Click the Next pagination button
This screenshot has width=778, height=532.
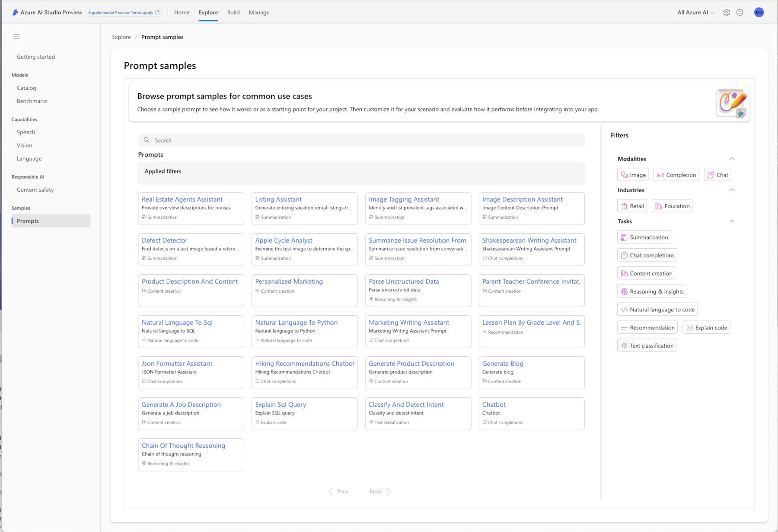380,491
